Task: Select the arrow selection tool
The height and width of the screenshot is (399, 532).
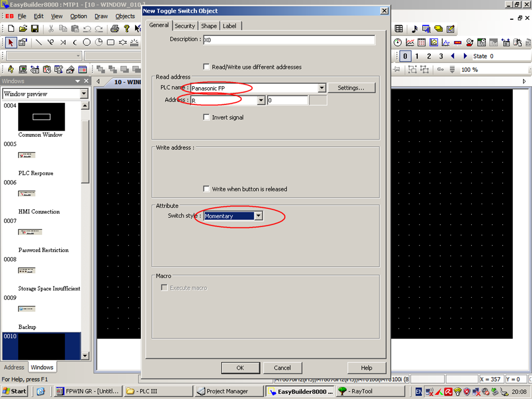Action: point(11,42)
